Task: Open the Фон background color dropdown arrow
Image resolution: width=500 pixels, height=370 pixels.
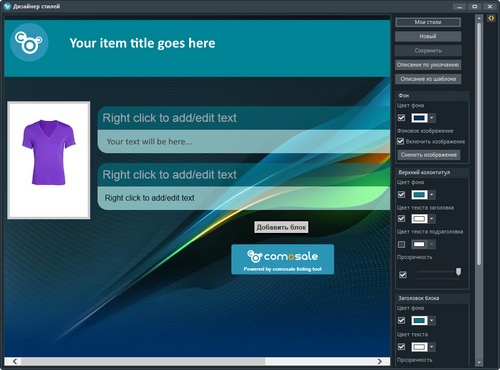Action: tap(432, 118)
